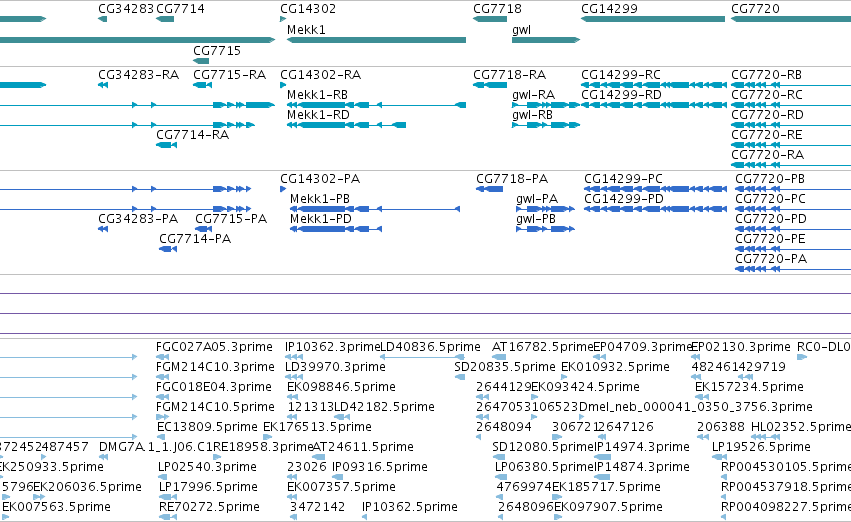Select the CG7714-RA transcript label
851x522 pixels.
[x=193, y=135]
